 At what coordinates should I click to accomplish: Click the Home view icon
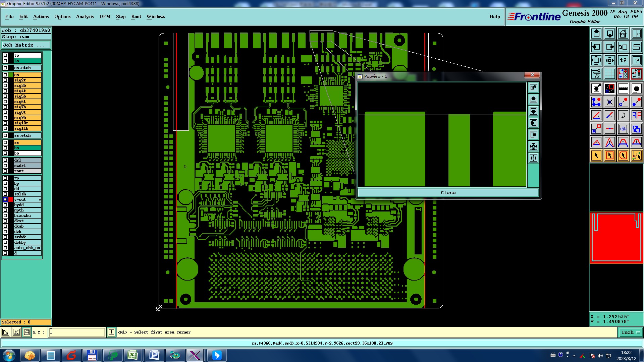[x=623, y=34]
